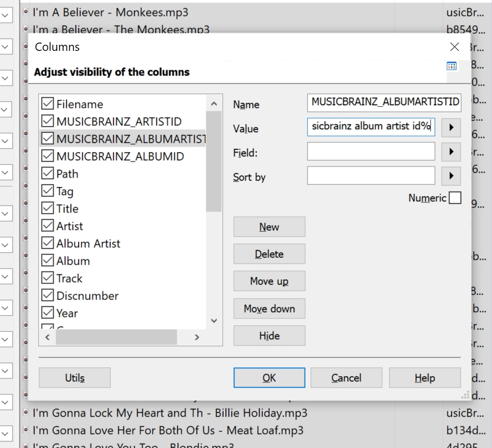Toggle the MUSICBRAINZ_ALBUMID checkbox
The height and width of the screenshot is (448, 492).
click(x=48, y=157)
